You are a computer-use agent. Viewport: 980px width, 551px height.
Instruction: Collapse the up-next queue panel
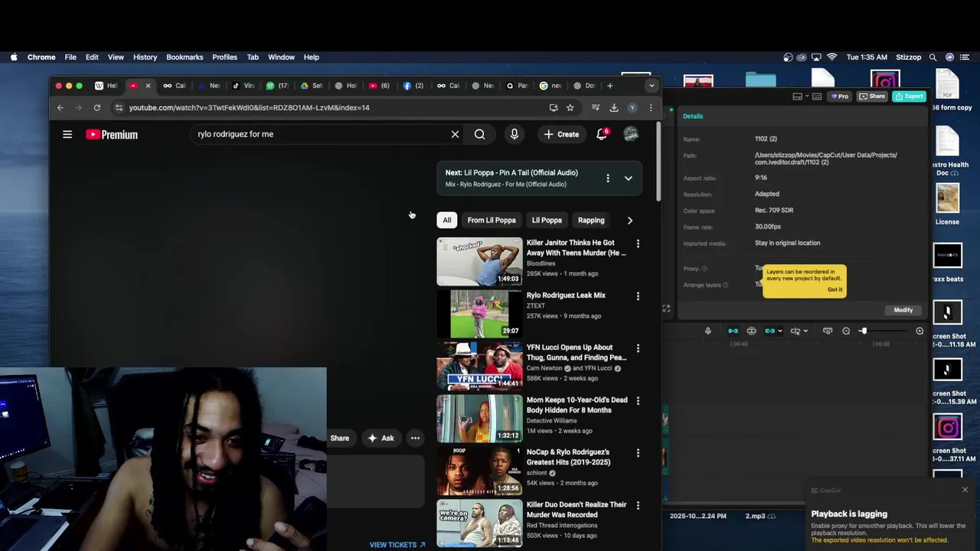628,178
